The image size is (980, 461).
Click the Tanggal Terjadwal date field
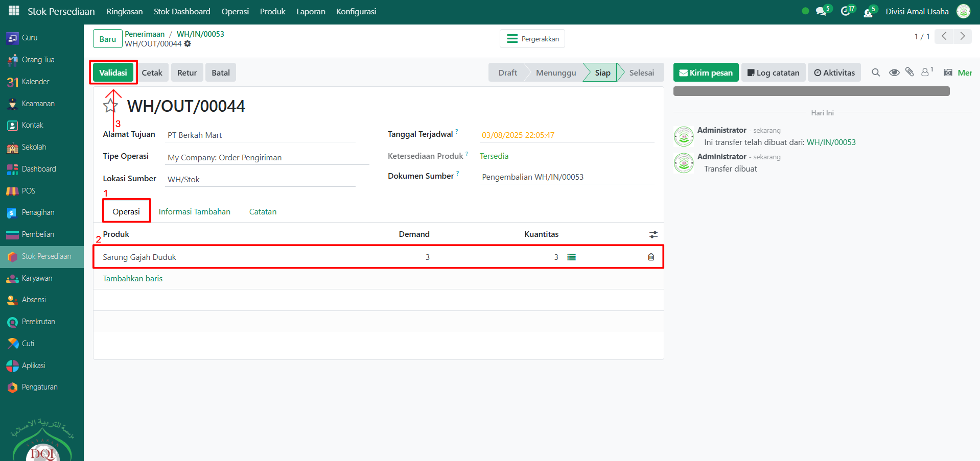pos(518,135)
